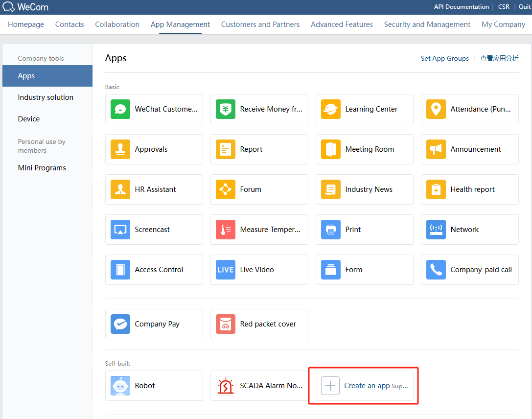532x419 pixels.
Task: Open the Learning Center planet icon
Action: pyautogui.click(x=330, y=109)
